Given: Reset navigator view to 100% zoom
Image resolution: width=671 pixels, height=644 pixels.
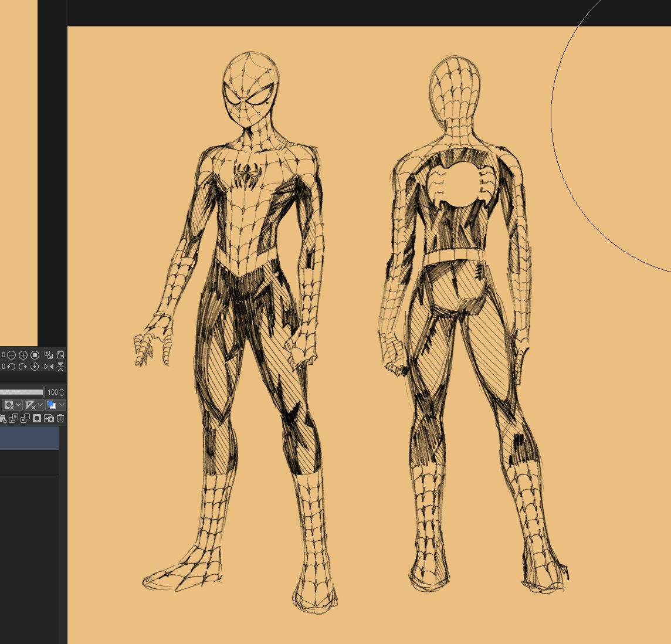Looking at the screenshot, I should click(x=35, y=355).
